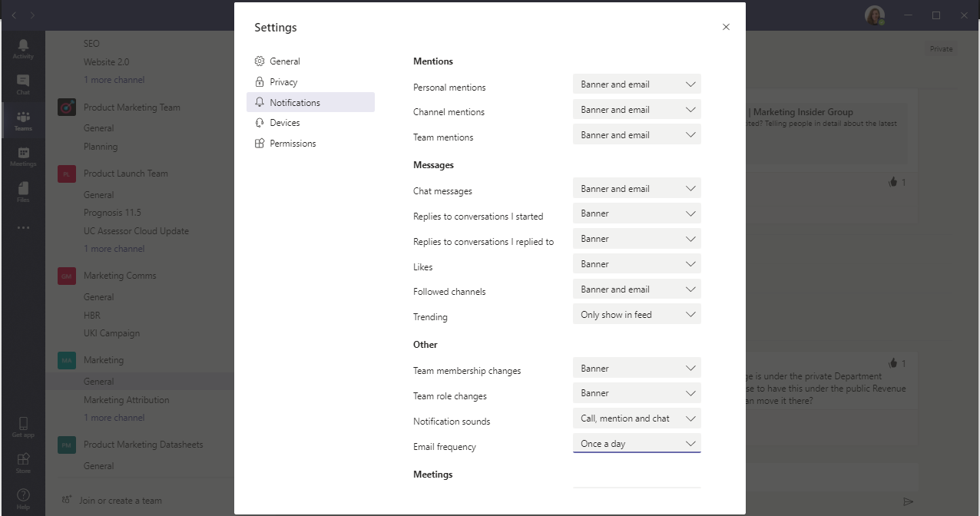The image size is (980, 516).
Task: Open the Store icon in sidebar
Action: 23,461
